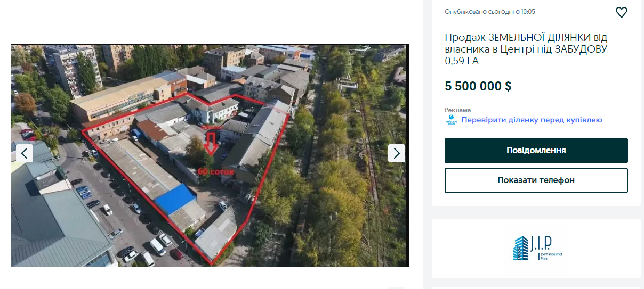Click the globe ad icon beside Перевірити ділянку
This screenshot has width=644, height=289.
[x=451, y=120]
